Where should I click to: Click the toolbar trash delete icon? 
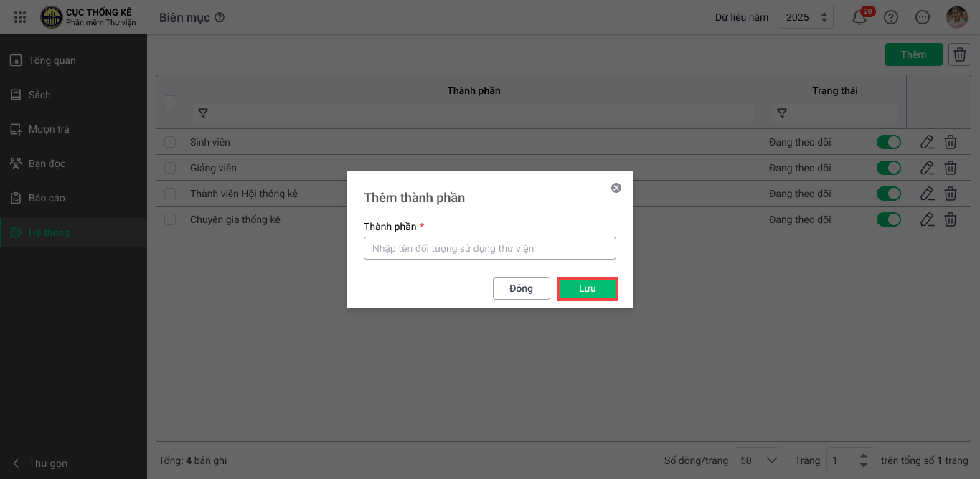960,54
